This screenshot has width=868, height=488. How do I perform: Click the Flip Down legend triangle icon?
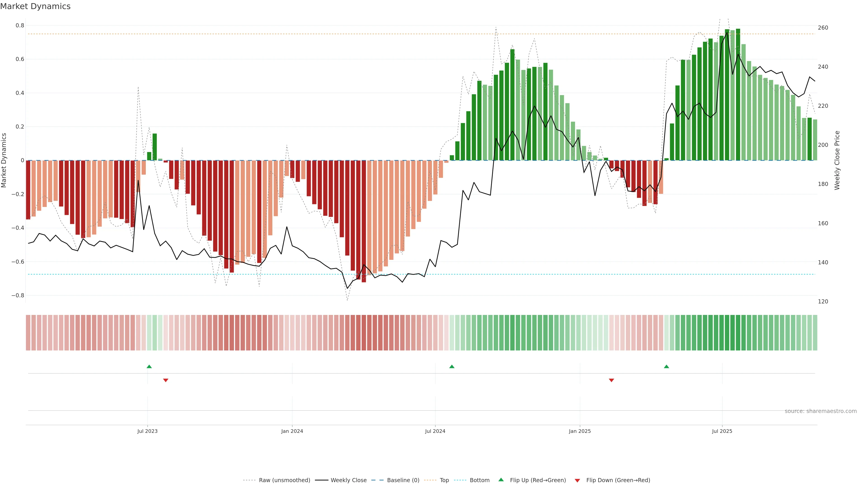coord(577,480)
